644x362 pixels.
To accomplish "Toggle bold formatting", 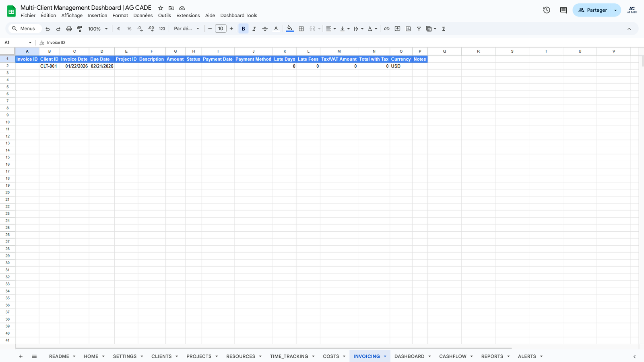I will [x=243, y=29].
